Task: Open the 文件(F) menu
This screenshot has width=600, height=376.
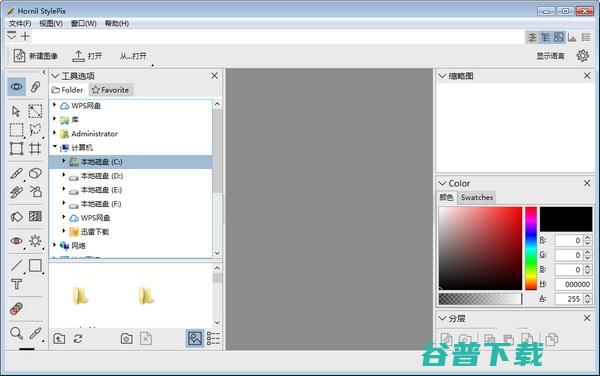Action: pos(20,24)
